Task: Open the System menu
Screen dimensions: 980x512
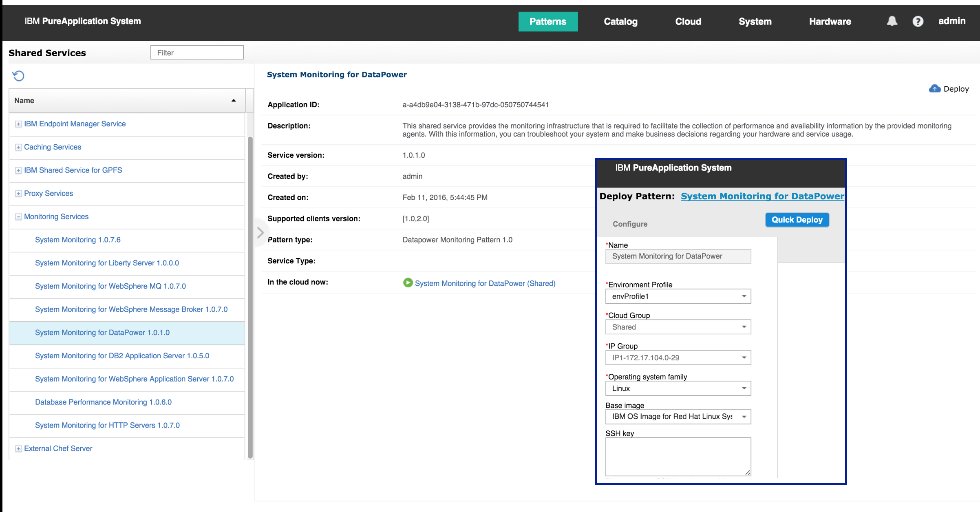Action: (x=755, y=22)
